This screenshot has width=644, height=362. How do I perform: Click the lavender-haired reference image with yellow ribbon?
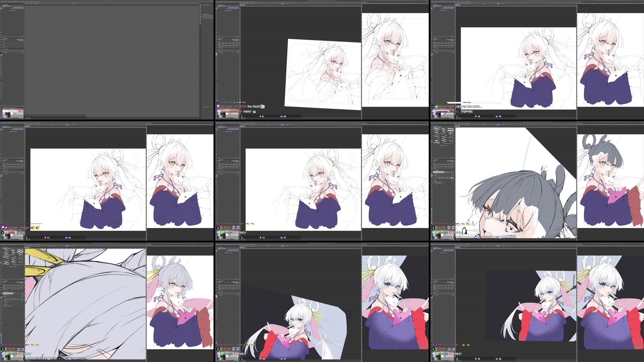180,302
